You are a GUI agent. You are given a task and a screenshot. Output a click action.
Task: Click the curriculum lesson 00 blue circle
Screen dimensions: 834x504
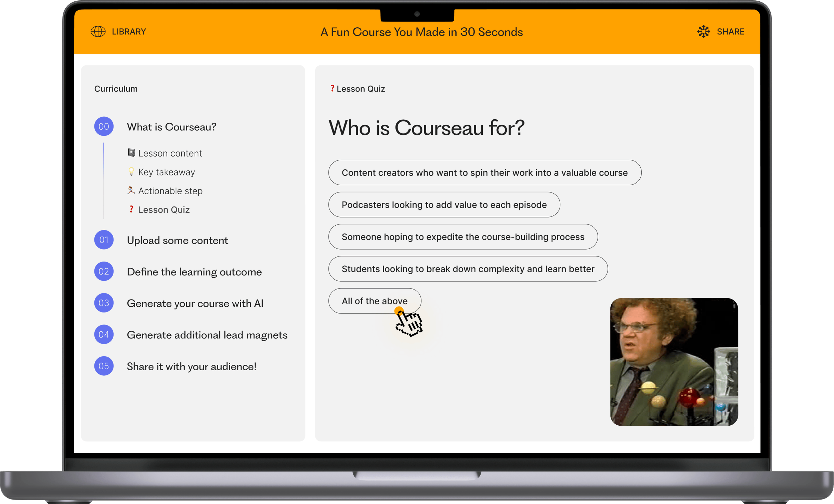(x=104, y=126)
